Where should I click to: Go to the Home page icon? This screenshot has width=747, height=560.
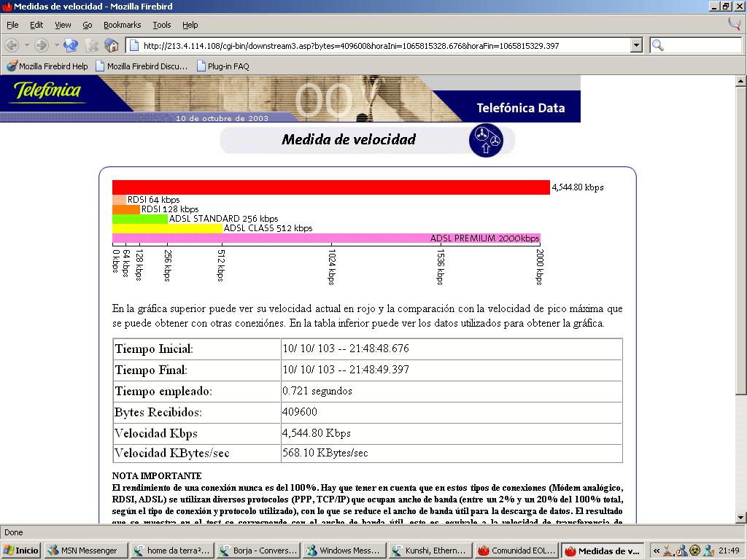click(112, 46)
